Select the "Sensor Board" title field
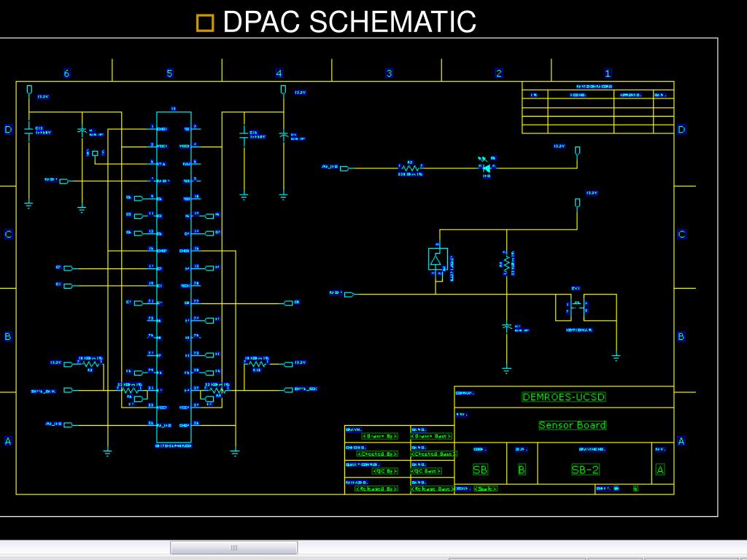Screen dimensions: 747x560 point(572,425)
